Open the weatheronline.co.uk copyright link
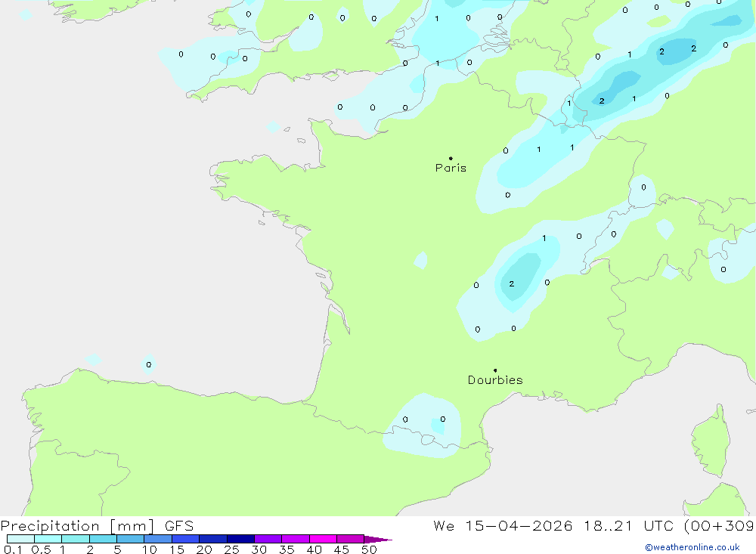756x554 pixels. point(692,547)
